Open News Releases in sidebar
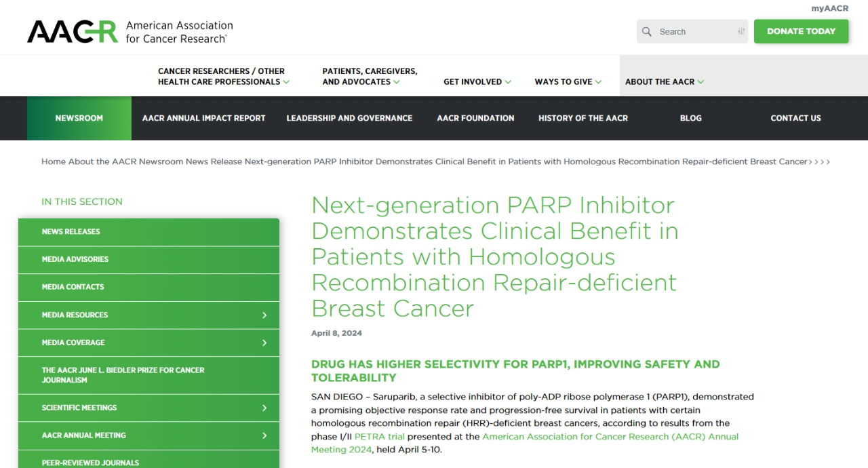The height and width of the screenshot is (468, 868). pyautogui.click(x=149, y=232)
